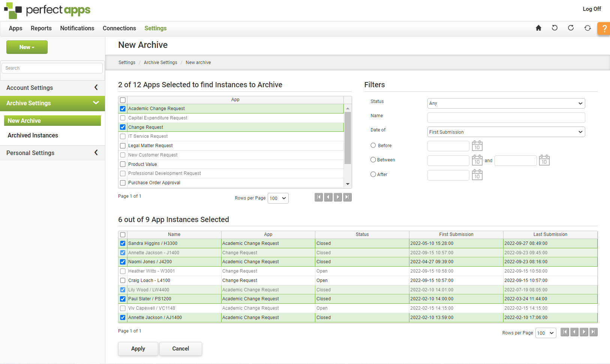
Task: Open the calendar picker for the After date
Action: coord(477,175)
